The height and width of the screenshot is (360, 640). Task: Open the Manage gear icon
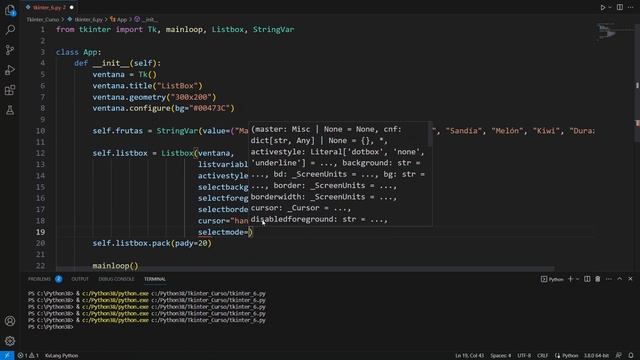click(10, 341)
